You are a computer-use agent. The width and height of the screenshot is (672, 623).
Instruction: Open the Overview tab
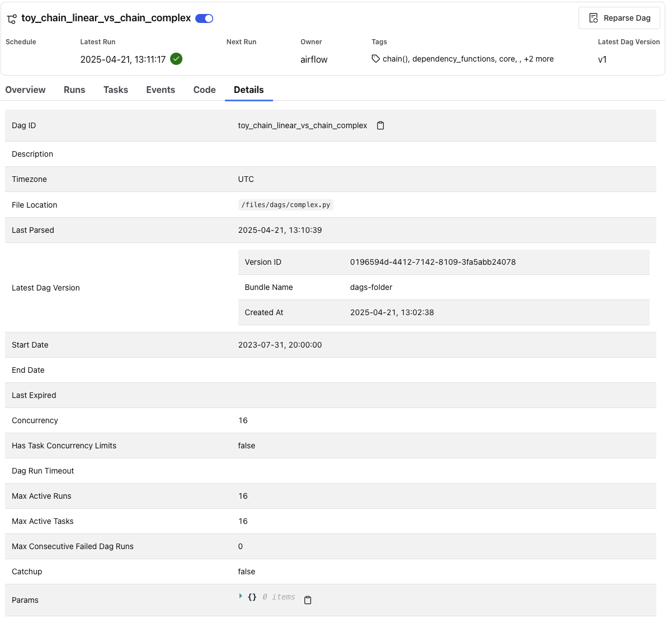(26, 90)
